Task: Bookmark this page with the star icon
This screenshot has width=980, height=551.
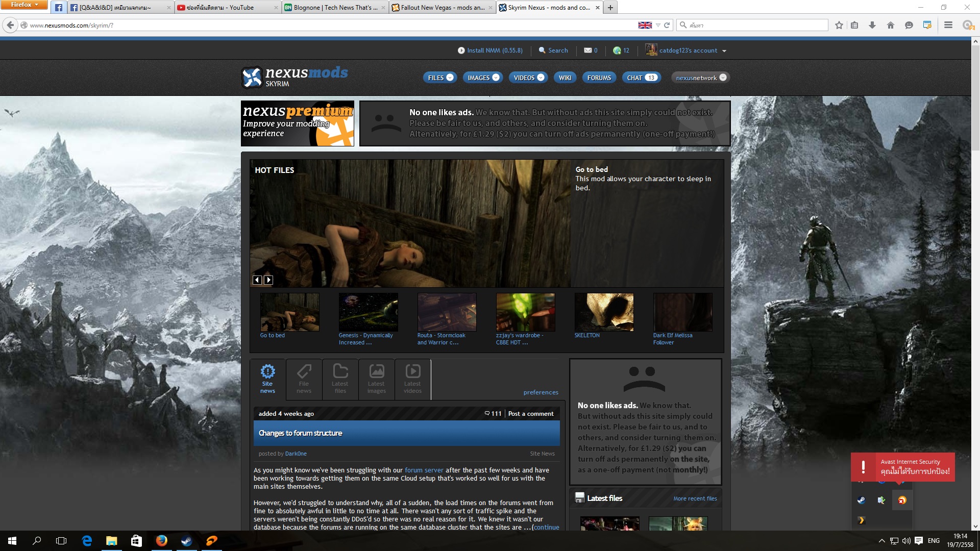Action: click(x=839, y=25)
